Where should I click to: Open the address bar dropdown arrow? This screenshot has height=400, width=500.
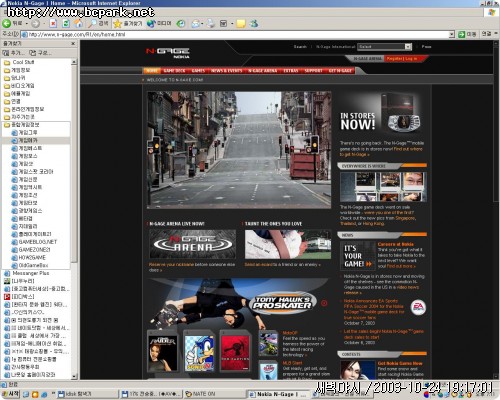pyautogui.click(x=451, y=34)
